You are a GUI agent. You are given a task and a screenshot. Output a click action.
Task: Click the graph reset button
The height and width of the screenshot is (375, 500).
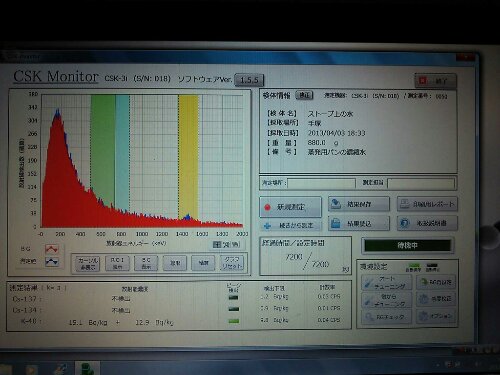pos(232,263)
